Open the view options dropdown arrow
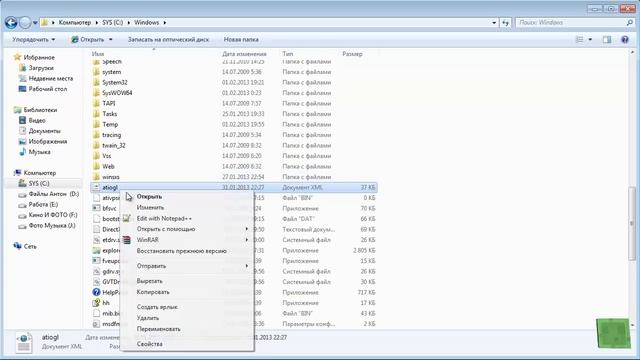Image resolution: width=640 pixels, height=360 pixels. coord(590,40)
